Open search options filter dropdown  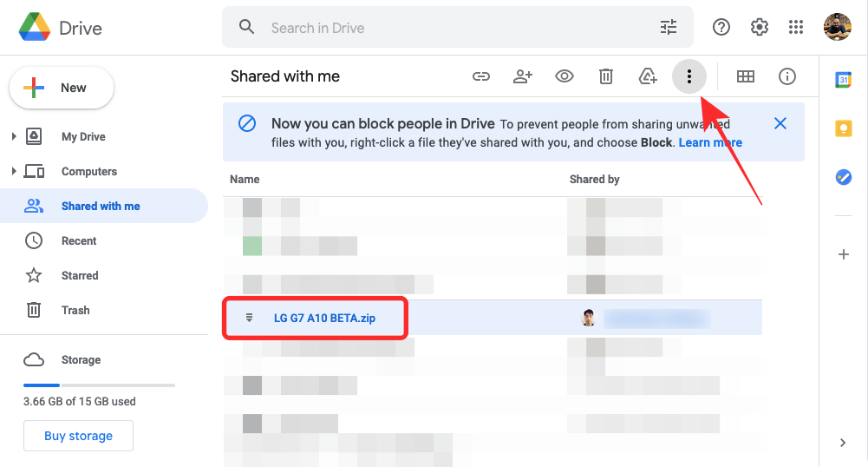point(669,28)
